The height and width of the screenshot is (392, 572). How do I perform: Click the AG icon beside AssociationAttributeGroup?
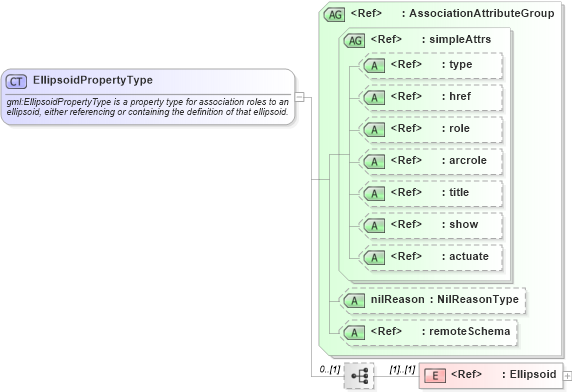(x=334, y=15)
